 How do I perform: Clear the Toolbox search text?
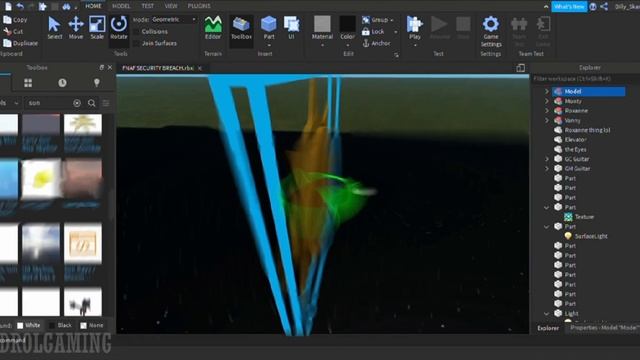pos(77,103)
